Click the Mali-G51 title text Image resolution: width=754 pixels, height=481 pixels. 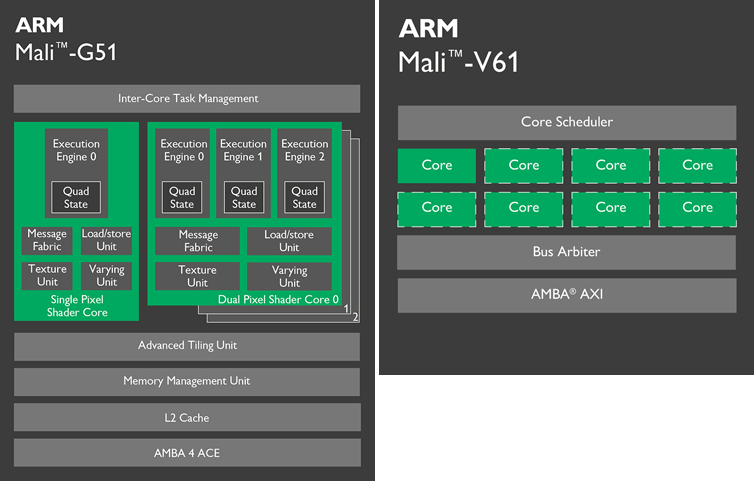point(66,52)
